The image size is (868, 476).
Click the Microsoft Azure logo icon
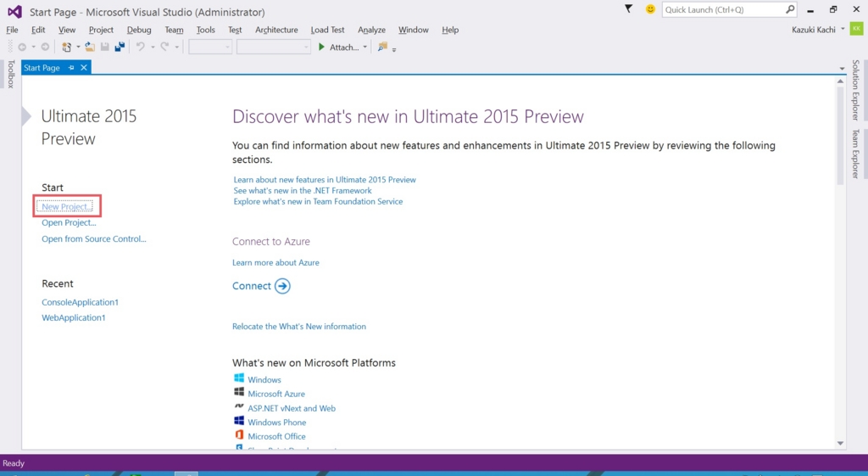[x=239, y=392]
